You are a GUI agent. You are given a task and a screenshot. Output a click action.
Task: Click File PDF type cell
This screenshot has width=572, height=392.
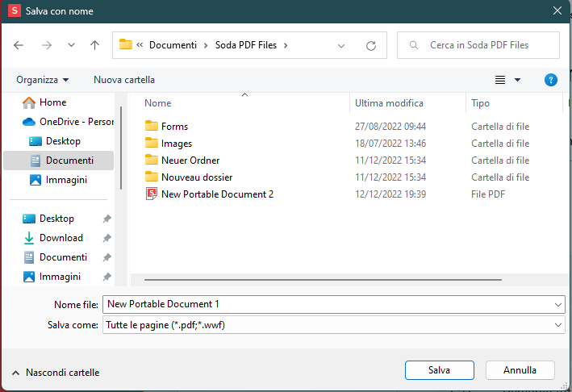(x=488, y=194)
